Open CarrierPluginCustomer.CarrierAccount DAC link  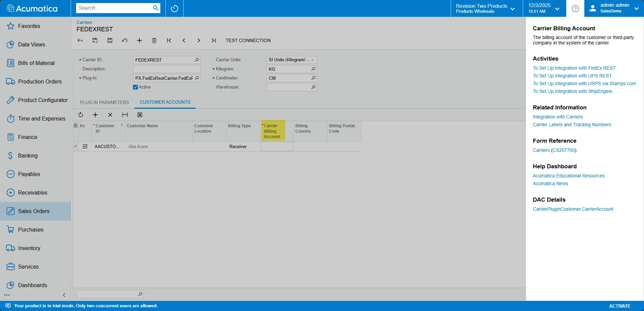pyautogui.click(x=573, y=209)
